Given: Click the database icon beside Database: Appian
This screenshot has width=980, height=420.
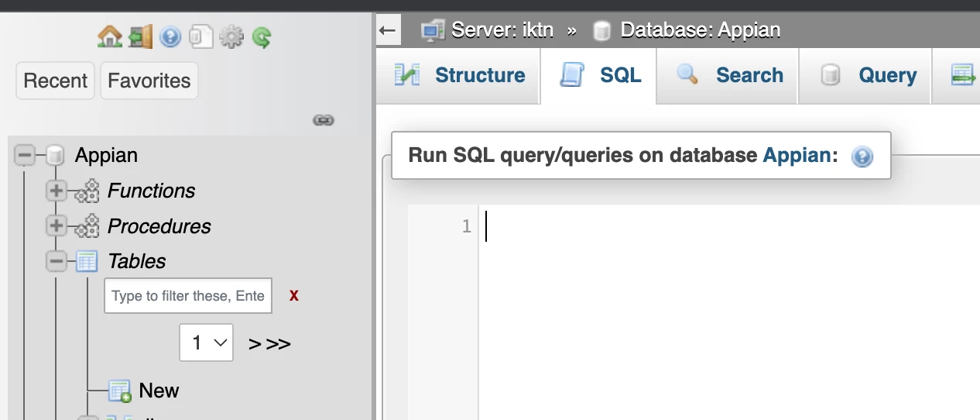Looking at the screenshot, I should pos(601,31).
